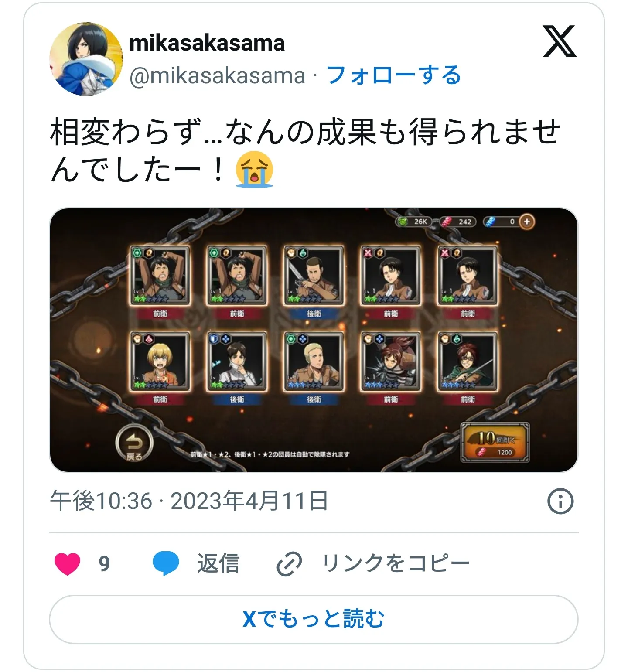Screen dimensions: 628x672
Task: Click the mikasakasama display name
Action: (x=207, y=43)
